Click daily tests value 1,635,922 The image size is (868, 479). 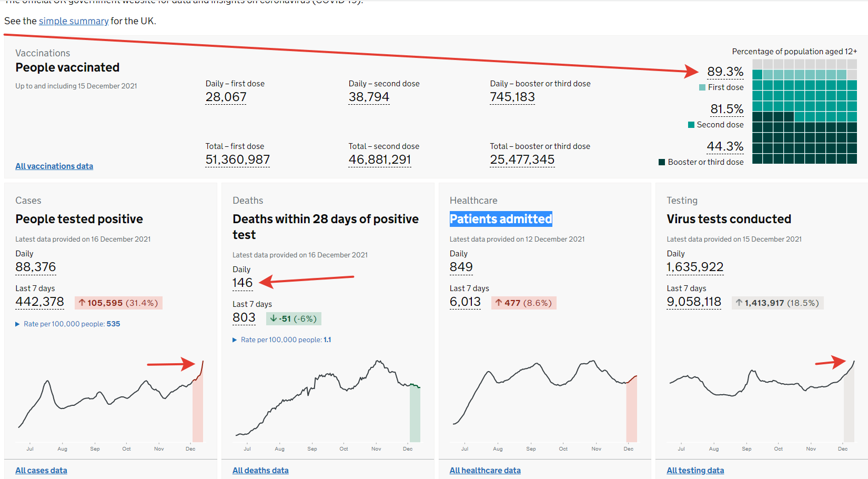(x=695, y=267)
